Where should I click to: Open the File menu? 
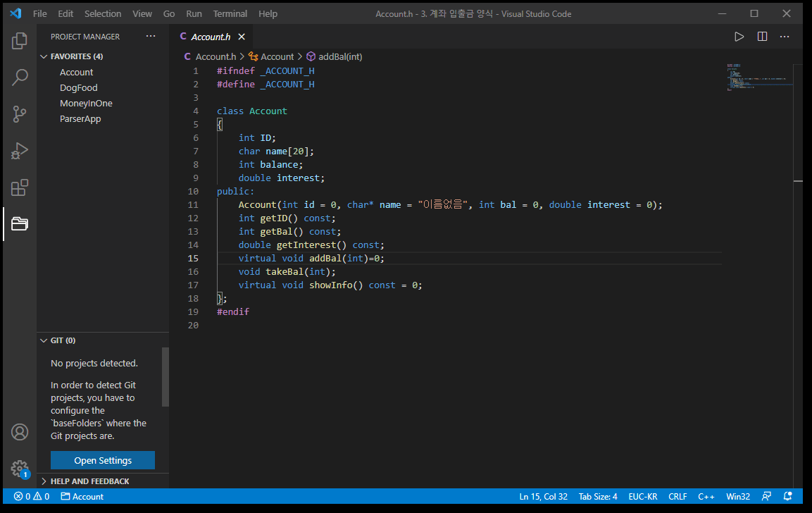coord(40,14)
